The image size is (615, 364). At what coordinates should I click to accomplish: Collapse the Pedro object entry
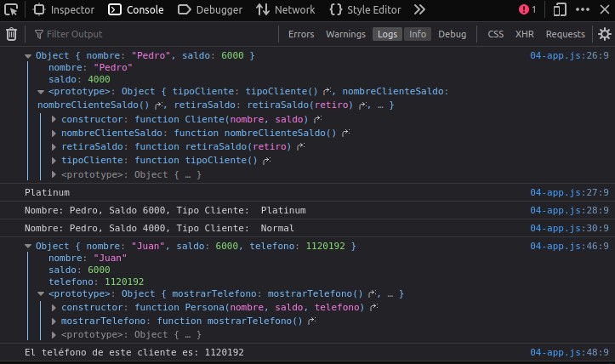tap(28, 55)
